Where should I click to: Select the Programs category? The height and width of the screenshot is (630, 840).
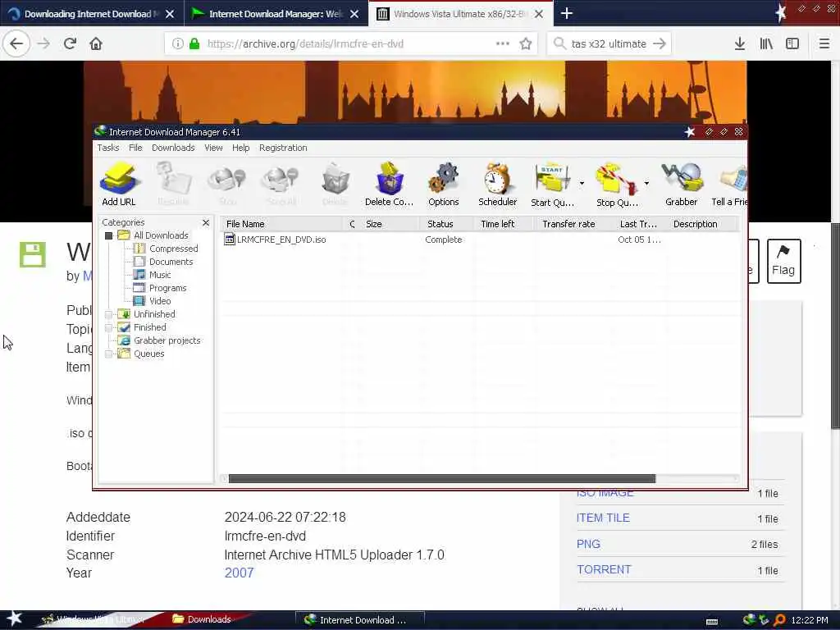click(167, 288)
